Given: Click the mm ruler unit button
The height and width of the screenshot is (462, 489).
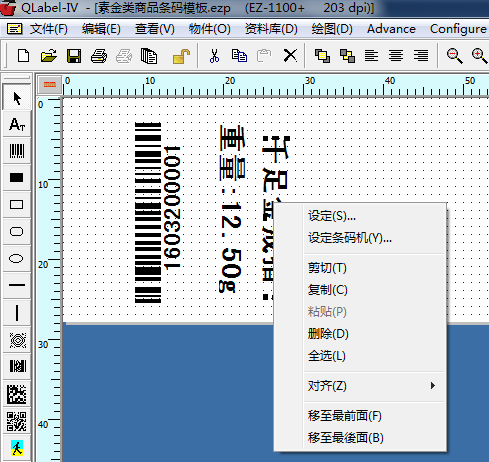Looking at the screenshot, I should pos(50,85).
